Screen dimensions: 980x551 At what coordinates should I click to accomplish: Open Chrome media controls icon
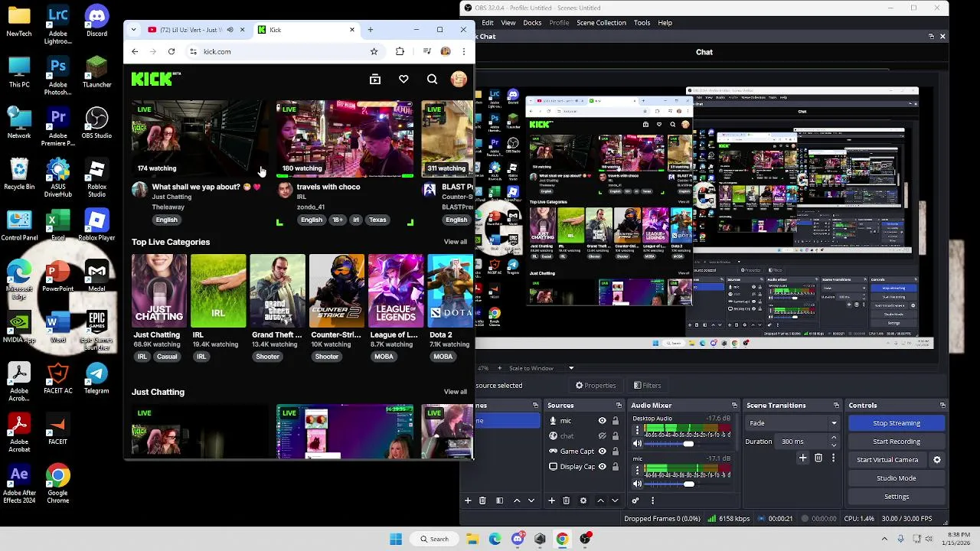point(426,51)
